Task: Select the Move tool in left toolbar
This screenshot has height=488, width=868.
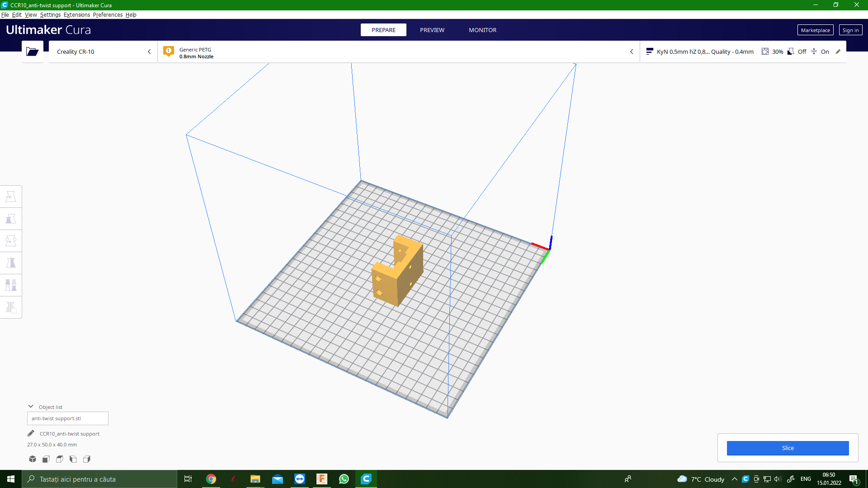Action: pos(11,197)
